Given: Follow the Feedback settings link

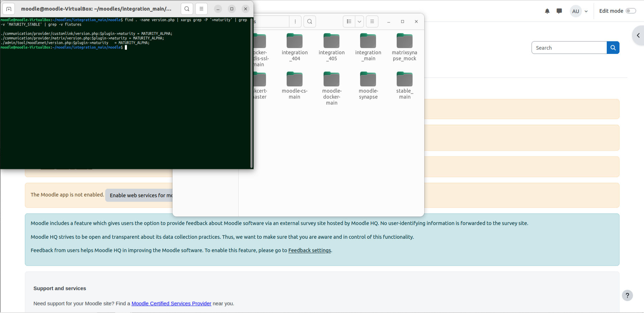Looking at the screenshot, I should click(x=309, y=250).
